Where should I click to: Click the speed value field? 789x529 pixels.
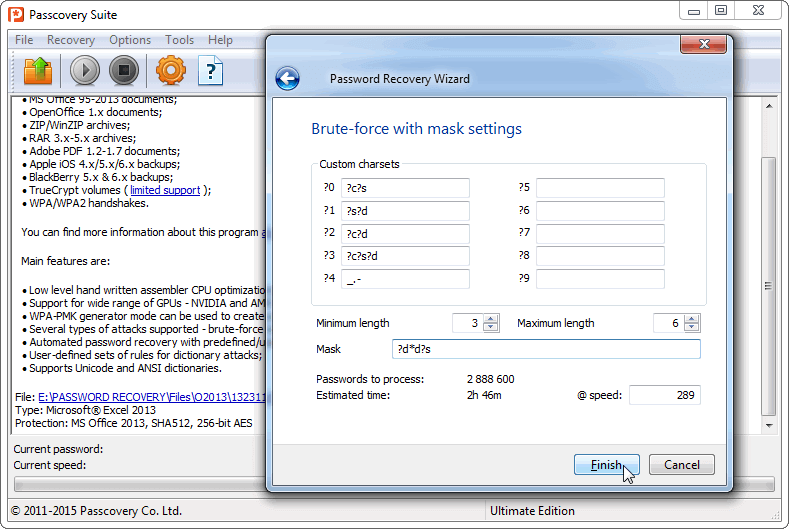665,395
